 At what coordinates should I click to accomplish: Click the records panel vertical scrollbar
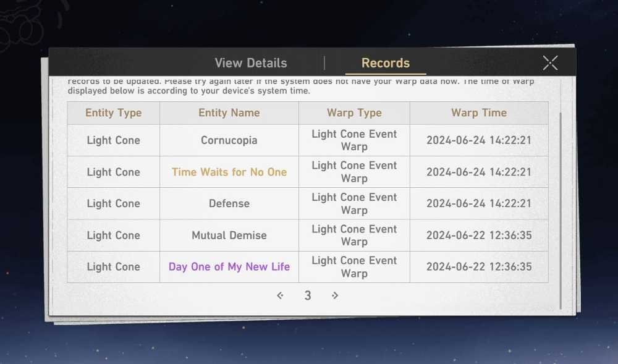(561, 211)
